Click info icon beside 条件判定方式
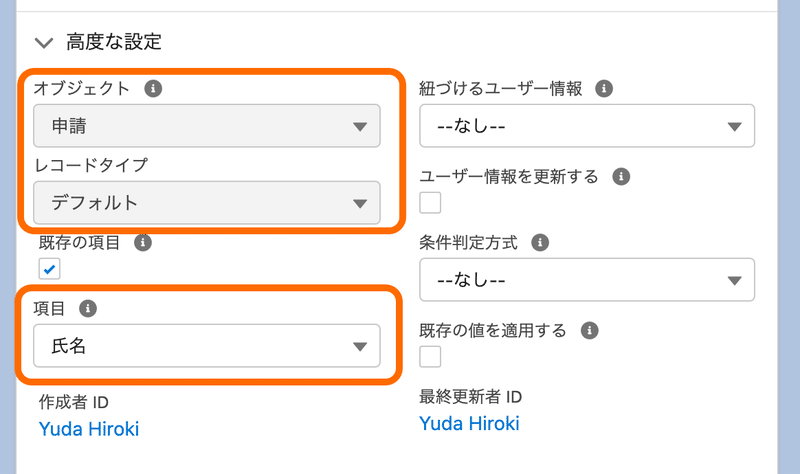 tap(540, 242)
